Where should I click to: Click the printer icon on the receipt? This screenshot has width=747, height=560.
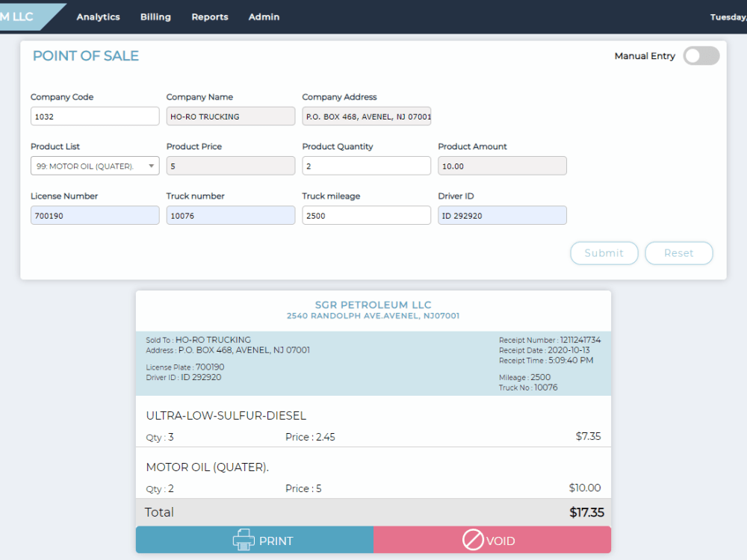(x=244, y=540)
